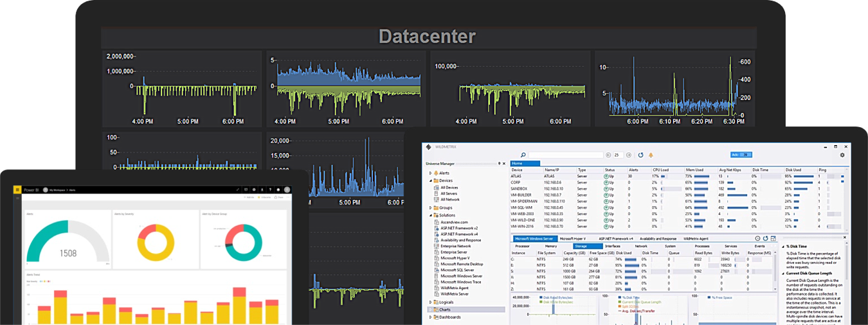The width and height of the screenshot is (868, 325).
Task: Sort by the Disk Used column header in device table
Action: click(x=795, y=170)
